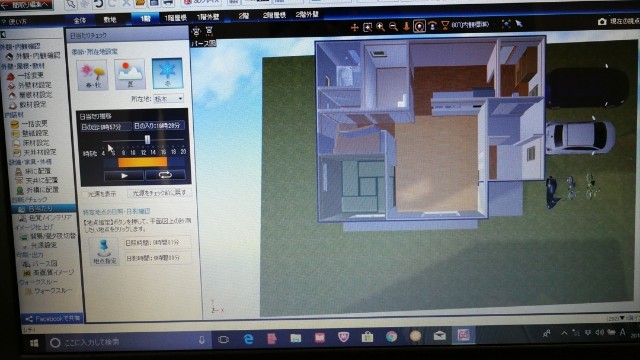Viewport: 640px width, 360px height.
Task: Click the Facebookで共有 button
Action: [52, 318]
